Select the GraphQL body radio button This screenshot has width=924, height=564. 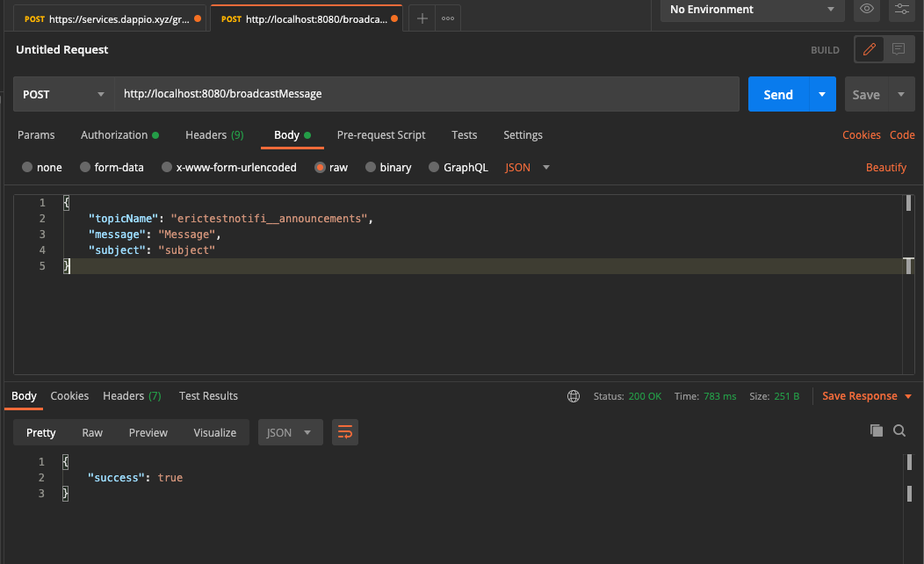pyautogui.click(x=434, y=167)
